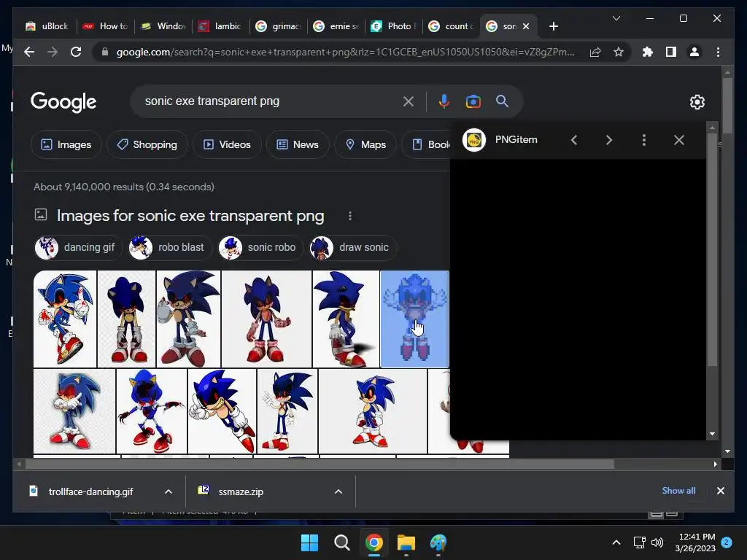This screenshot has width=747, height=560.
Task: Open the first Sonic exe image thumbnail
Action: tap(65, 319)
